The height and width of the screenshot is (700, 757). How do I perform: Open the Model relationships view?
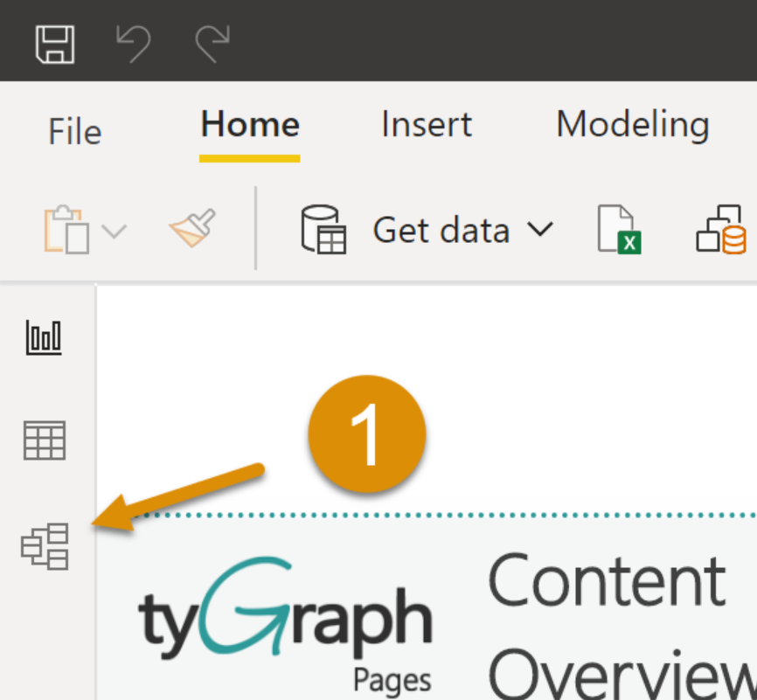pos(45,546)
